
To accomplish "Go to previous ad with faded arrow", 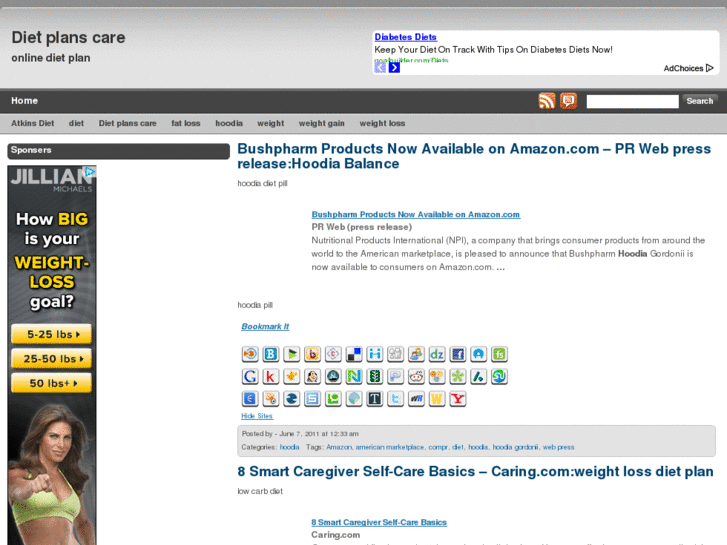I will (x=380, y=68).
